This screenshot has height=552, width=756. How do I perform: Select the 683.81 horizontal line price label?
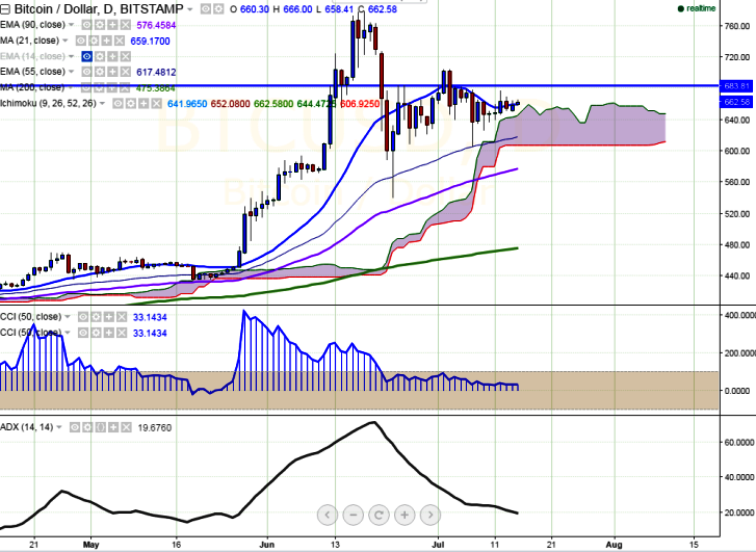point(735,86)
